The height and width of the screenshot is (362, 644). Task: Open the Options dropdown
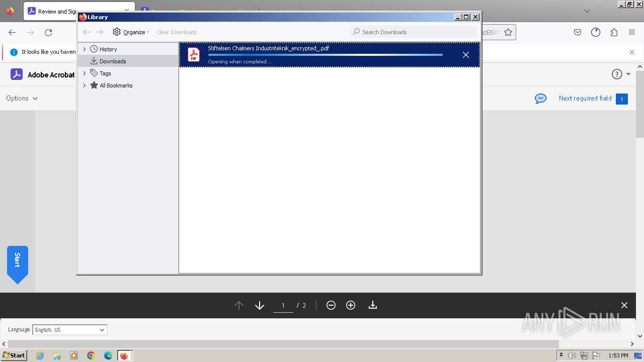(22, 99)
